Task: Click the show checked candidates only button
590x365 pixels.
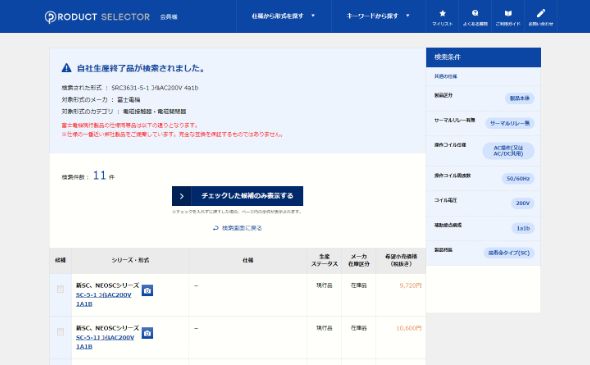Action: tap(237, 196)
